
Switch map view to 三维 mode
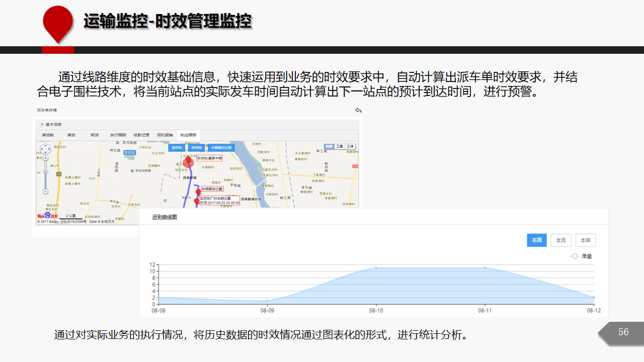350,146
